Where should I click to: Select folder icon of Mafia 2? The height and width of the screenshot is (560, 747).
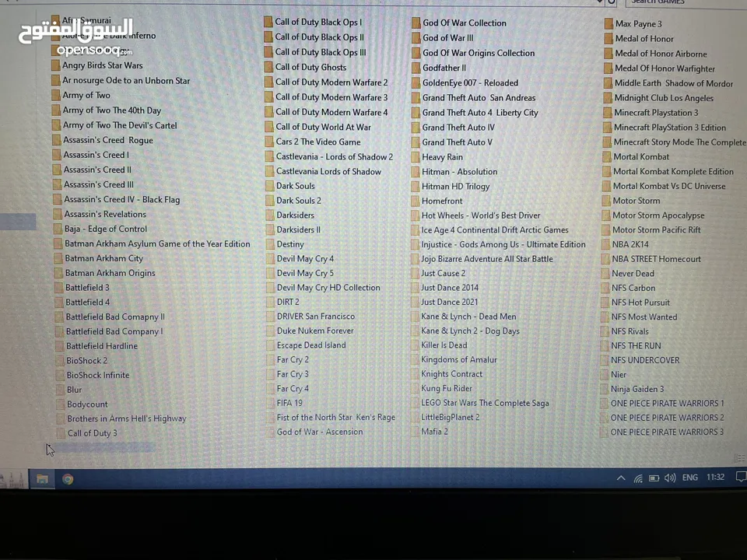click(x=415, y=432)
